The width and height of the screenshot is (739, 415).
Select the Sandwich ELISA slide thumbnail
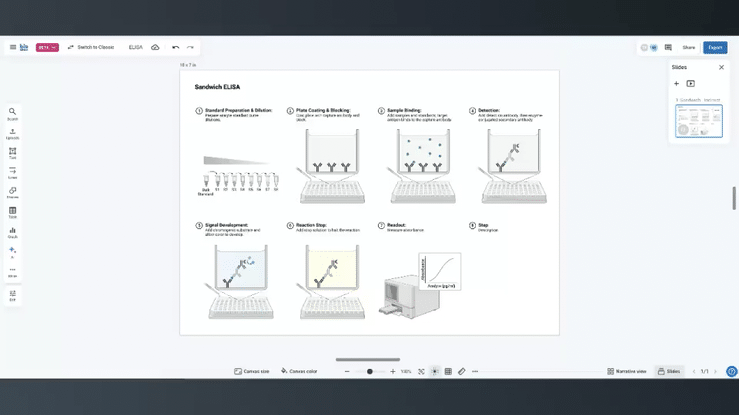699,121
